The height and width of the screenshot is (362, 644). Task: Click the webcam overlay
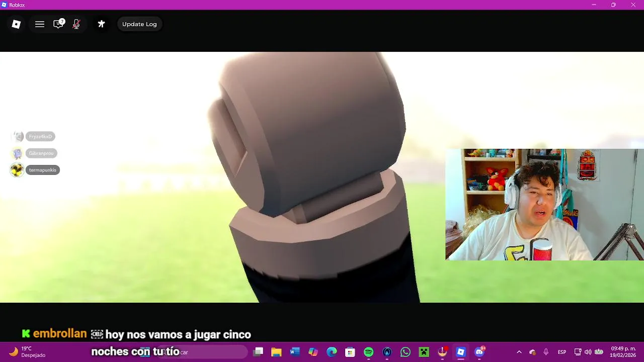pyautogui.click(x=544, y=204)
